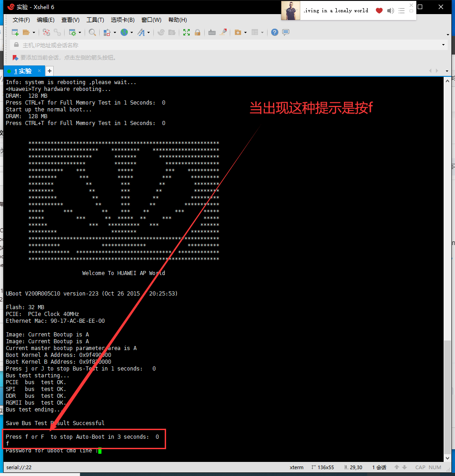Open the tab list dropdown arrow
455x476 pixels.
point(447,71)
